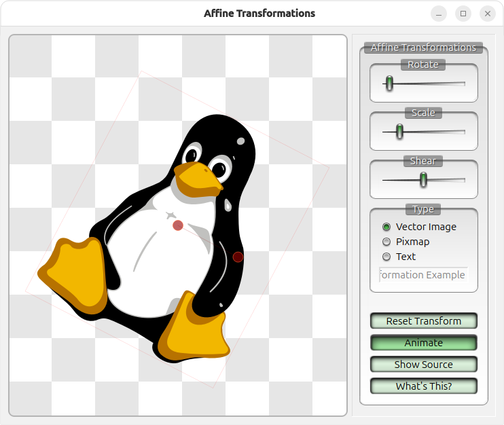Click the What's This? button
The width and height of the screenshot is (504, 425).
tap(423, 386)
